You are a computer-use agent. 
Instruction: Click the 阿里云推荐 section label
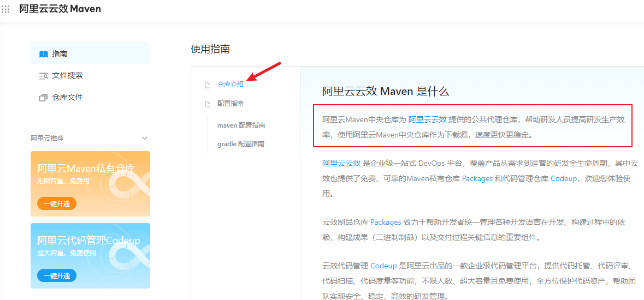click(47, 139)
